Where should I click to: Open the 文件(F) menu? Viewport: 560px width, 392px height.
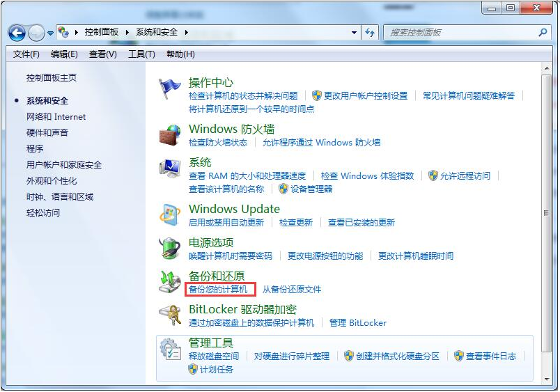pos(26,54)
